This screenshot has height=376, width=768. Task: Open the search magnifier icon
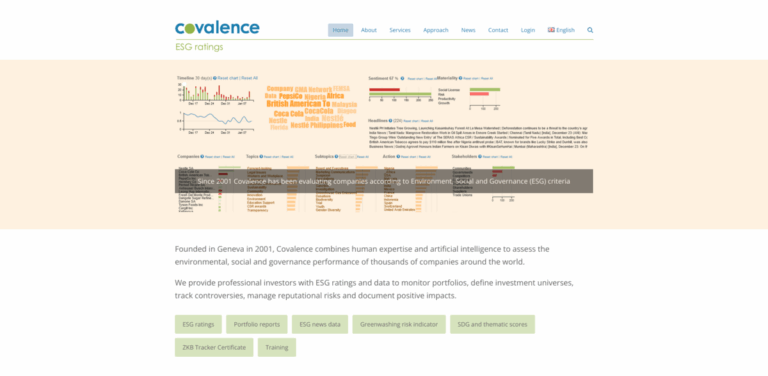pos(590,30)
